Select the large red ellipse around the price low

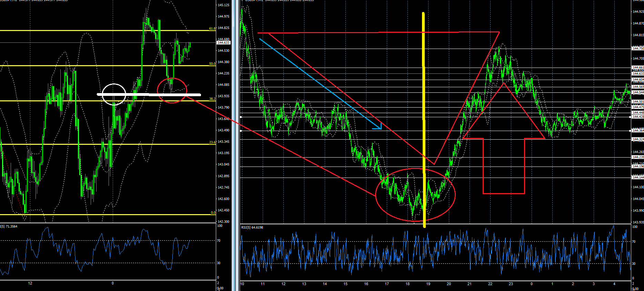[415, 195]
